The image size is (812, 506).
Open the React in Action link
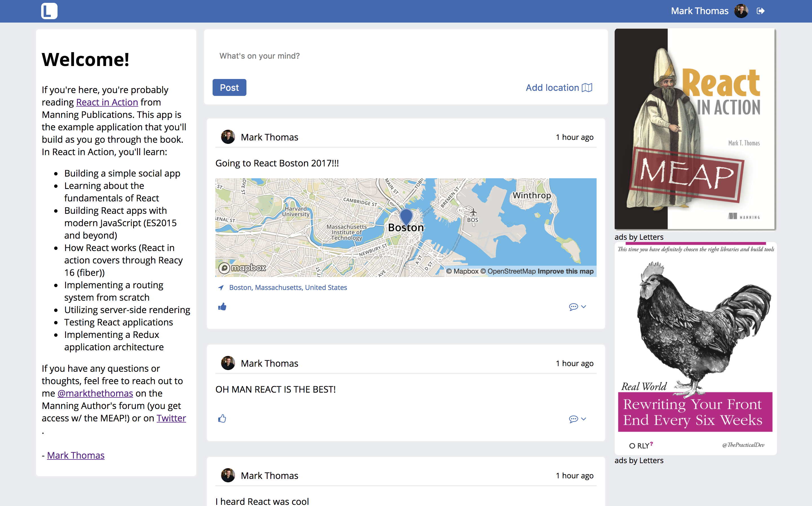(x=107, y=102)
